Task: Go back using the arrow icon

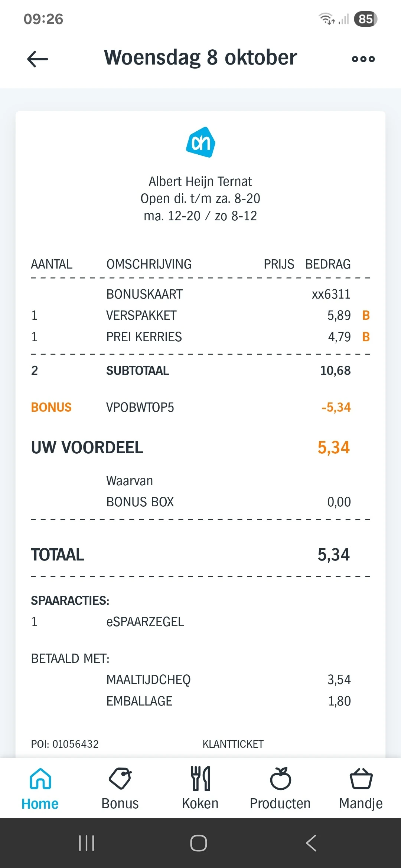Action: click(37, 59)
